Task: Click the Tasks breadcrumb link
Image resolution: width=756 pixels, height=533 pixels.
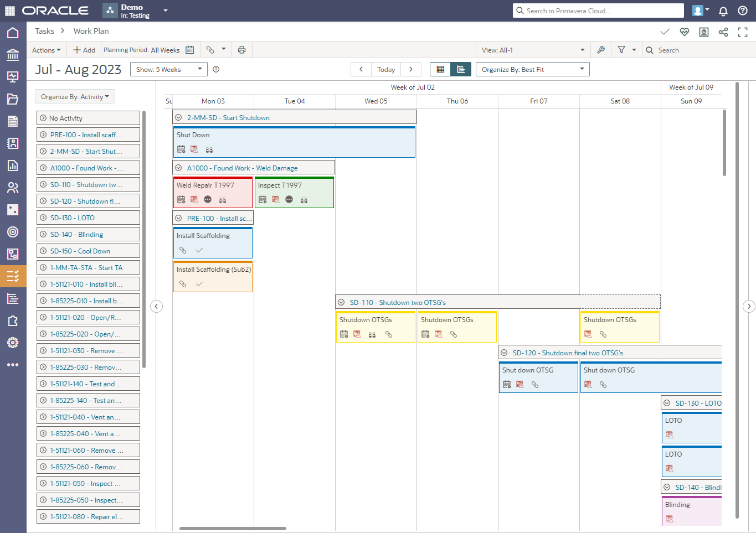Action: pos(44,31)
